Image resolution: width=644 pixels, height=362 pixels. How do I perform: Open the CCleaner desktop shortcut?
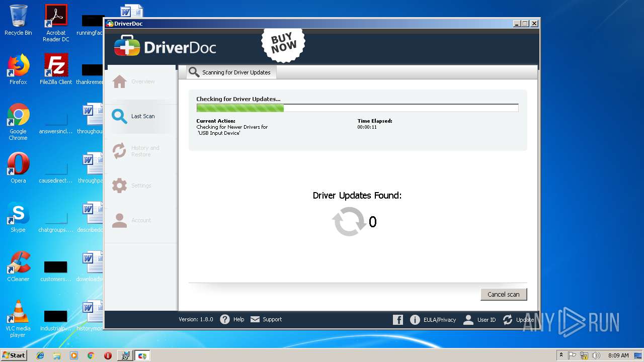(18, 266)
